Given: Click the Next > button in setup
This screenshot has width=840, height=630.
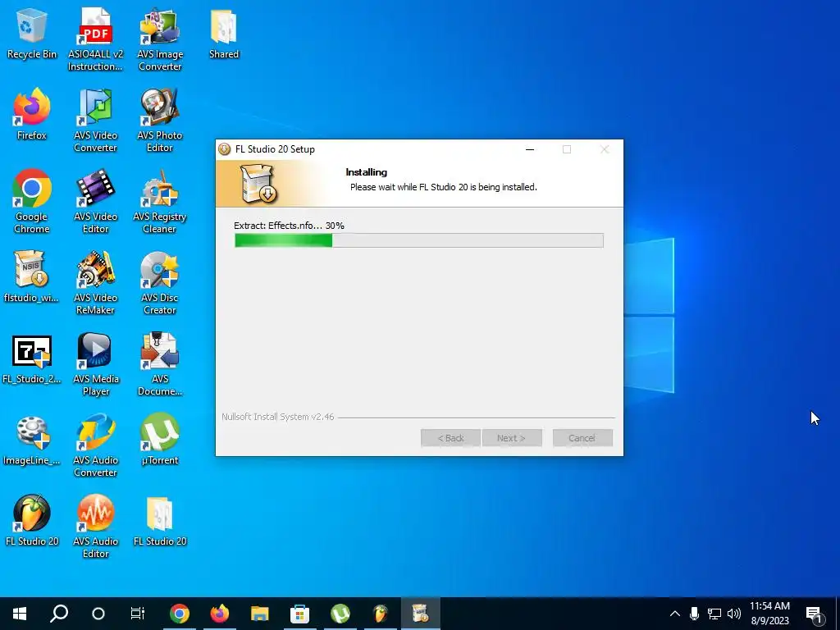Looking at the screenshot, I should point(512,438).
